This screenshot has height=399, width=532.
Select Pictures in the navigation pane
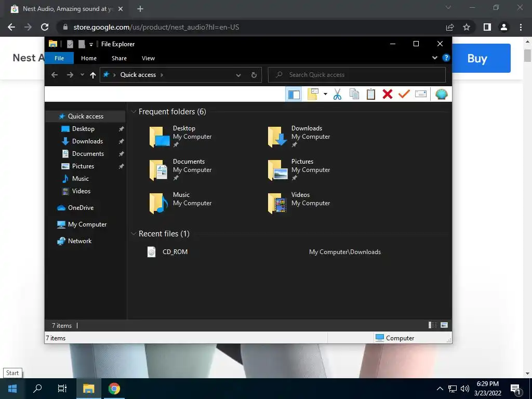pyautogui.click(x=83, y=166)
